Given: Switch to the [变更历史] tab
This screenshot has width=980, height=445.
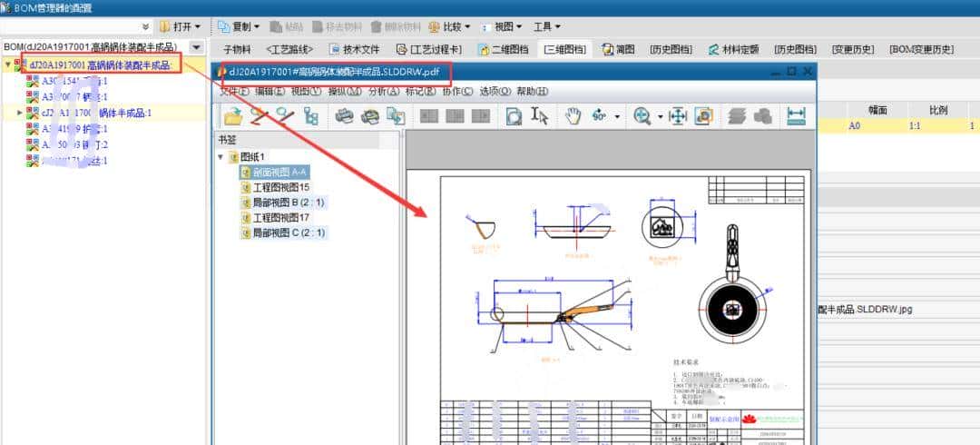Looking at the screenshot, I should tap(852, 49).
